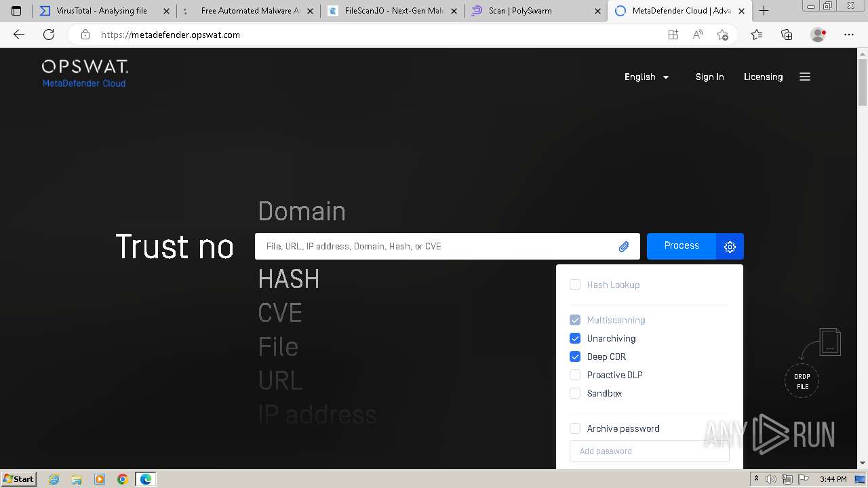Click the Edge taskbar icon
This screenshot has width=868, height=488.
coord(146,479)
